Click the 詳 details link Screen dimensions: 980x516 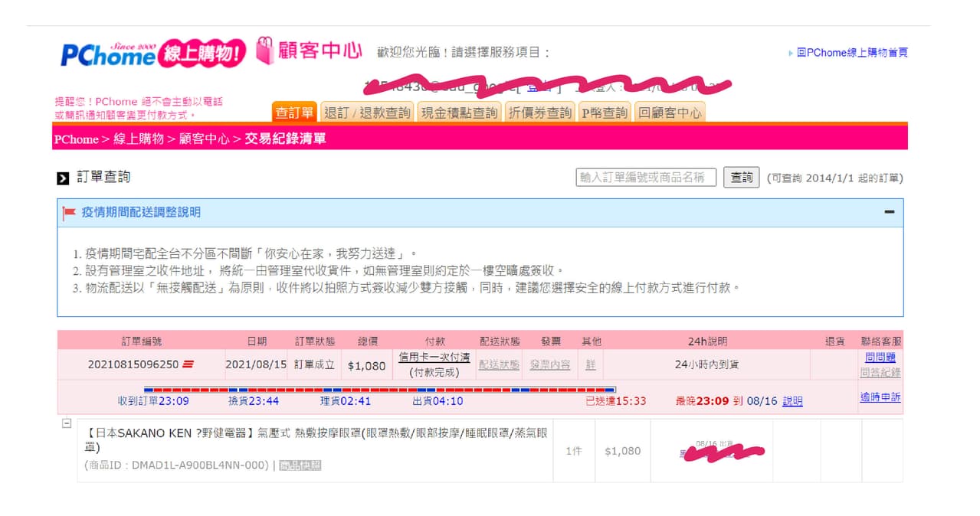[591, 365]
